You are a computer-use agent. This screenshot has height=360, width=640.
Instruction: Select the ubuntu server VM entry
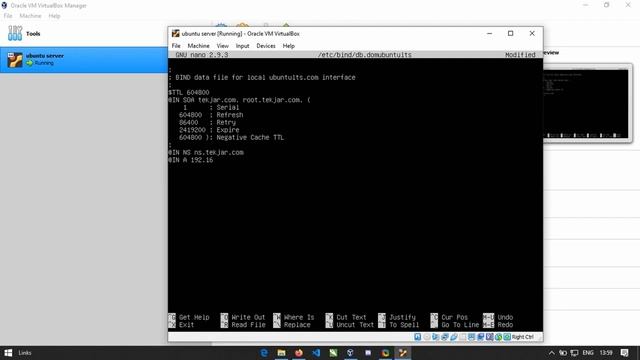(84, 60)
